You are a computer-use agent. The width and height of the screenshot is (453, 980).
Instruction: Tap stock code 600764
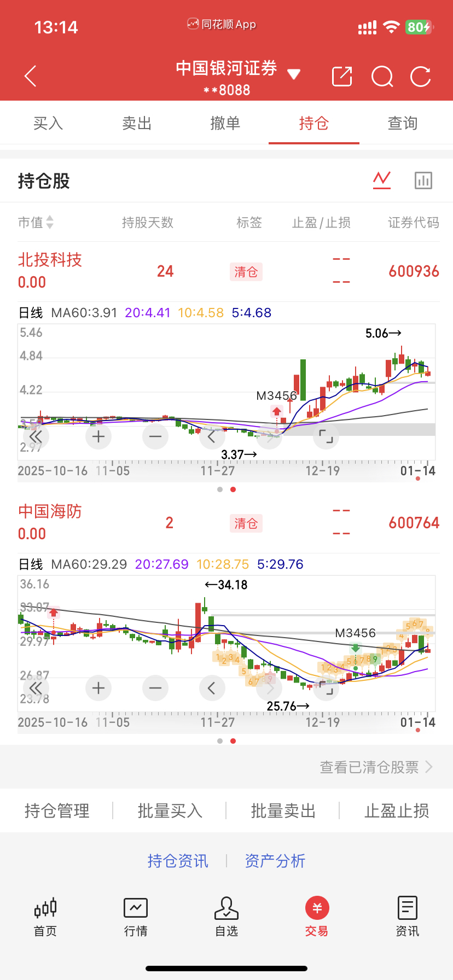tap(414, 523)
